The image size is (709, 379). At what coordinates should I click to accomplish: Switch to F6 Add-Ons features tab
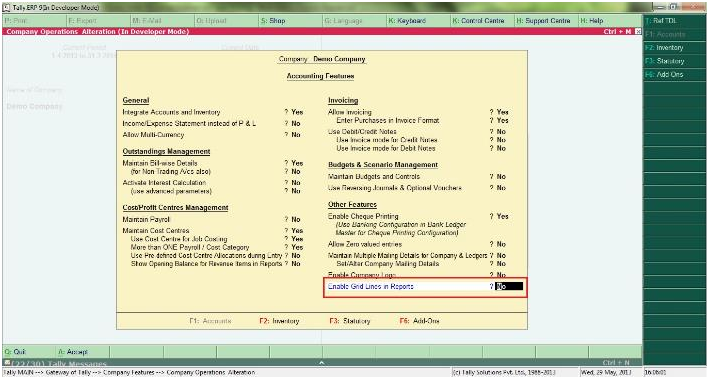click(419, 321)
